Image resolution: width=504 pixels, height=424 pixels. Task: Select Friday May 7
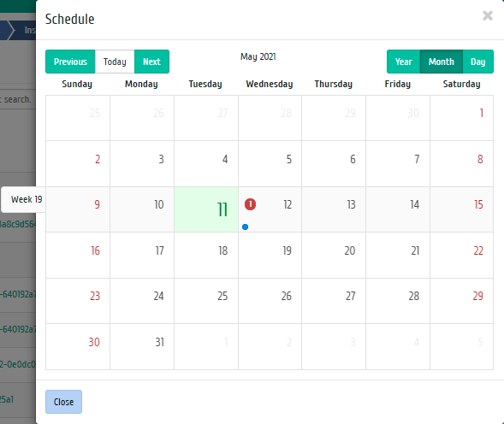pyautogui.click(x=398, y=163)
